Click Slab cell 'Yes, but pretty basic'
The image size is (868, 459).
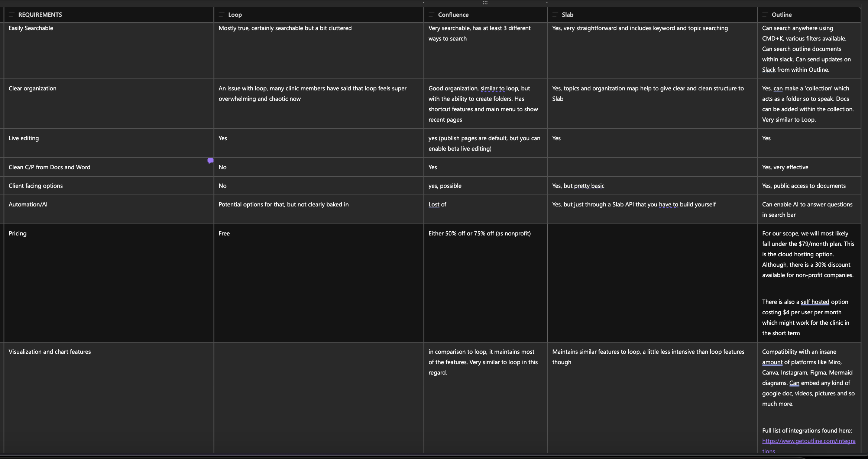(652, 186)
